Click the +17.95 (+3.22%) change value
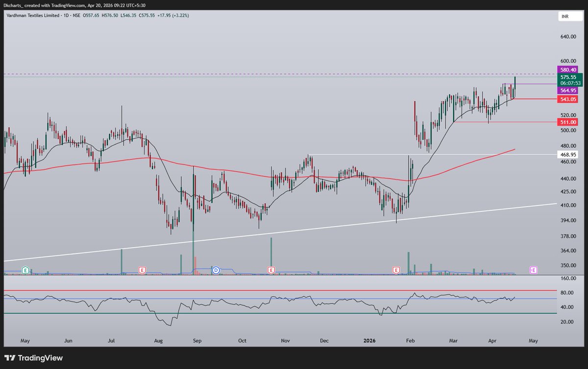This screenshot has width=588, height=369. (x=172, y=16)
